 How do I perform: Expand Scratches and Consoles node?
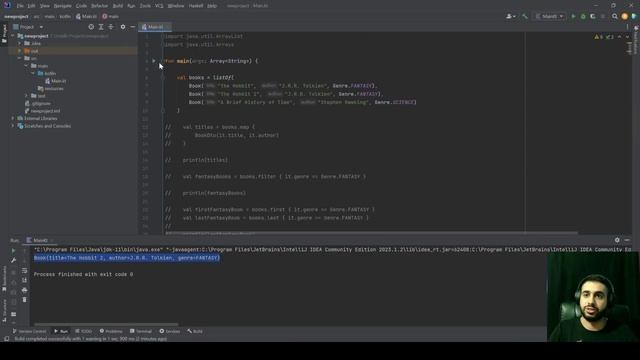(x=13, y=126)
